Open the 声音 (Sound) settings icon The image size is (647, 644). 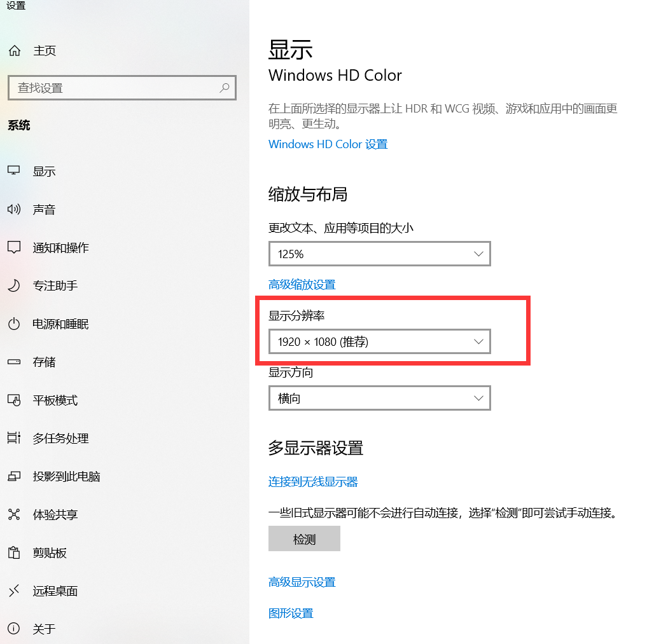[x=13, y=209]
